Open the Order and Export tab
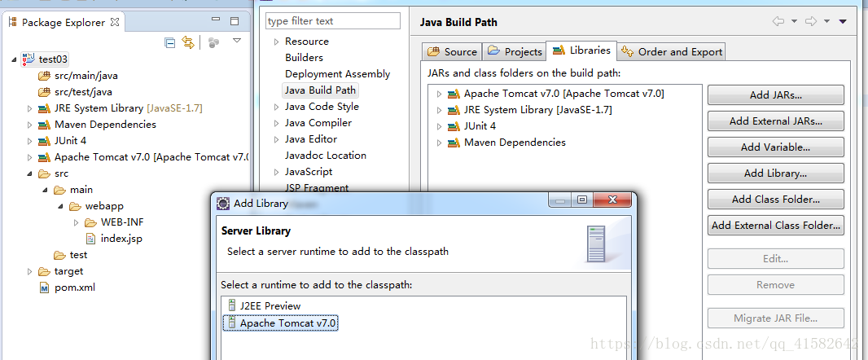Image resolution: width=868 pixels, height=360 pixels. tap(672, 51)
